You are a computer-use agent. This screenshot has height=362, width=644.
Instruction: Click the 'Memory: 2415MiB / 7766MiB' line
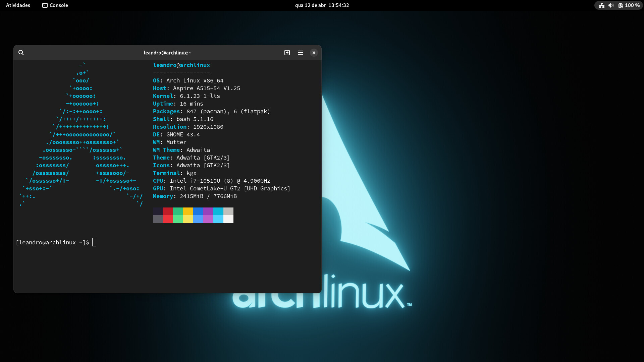(195, 196)
